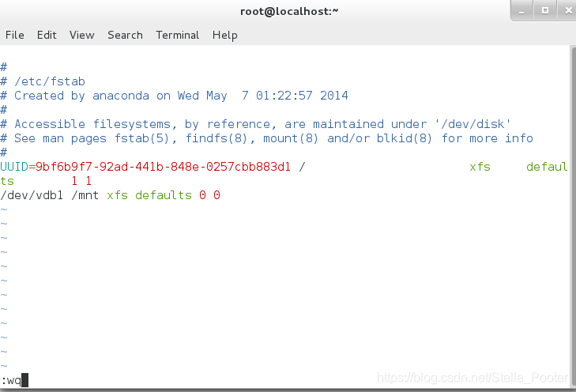576x392 pixels.
Task: Click 'anaconda' in the Created by line
Action: pyautogui.click(x=121, y=96)
